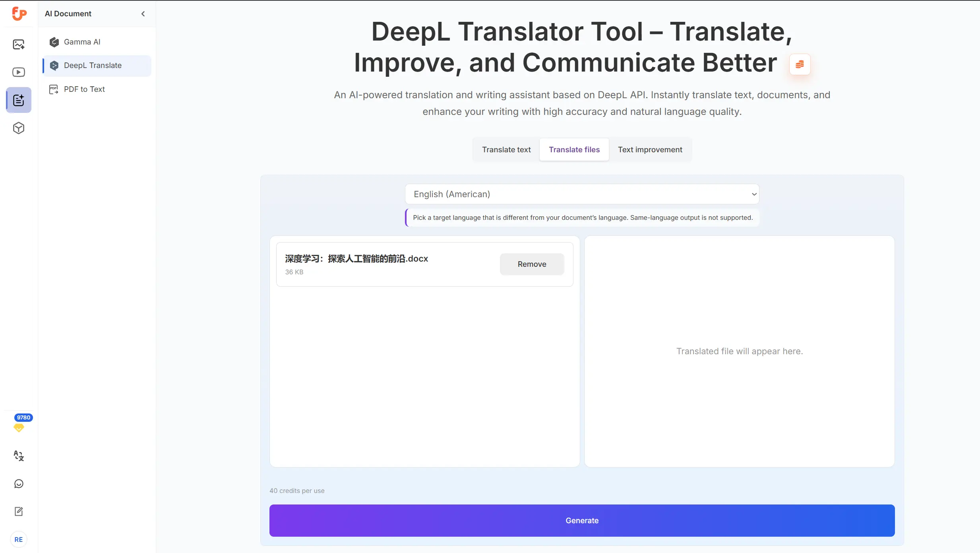980x553 pixels.
Task: Switch to the Translate text tab
Action: 506,149
